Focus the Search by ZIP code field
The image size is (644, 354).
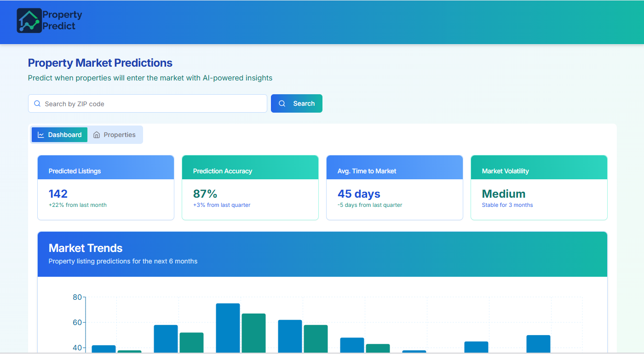tap(152, 104)
